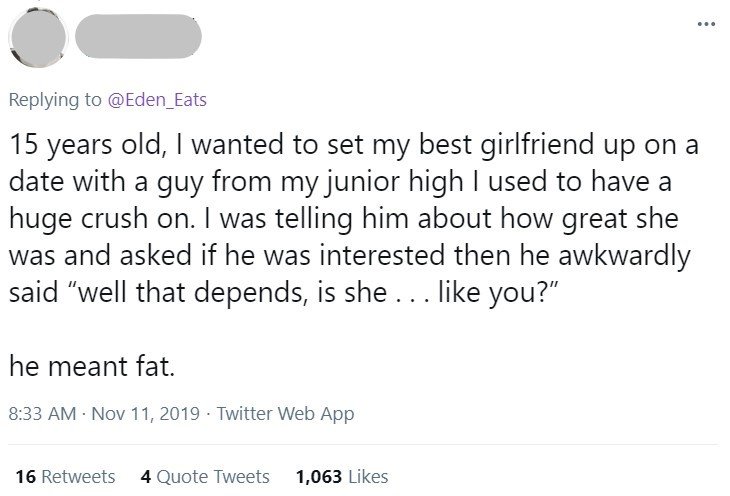Image resolution: width=730 pixels, height=496 pixels.
Task: Show the 4 Quote Tweets
Action: point(205,476)
